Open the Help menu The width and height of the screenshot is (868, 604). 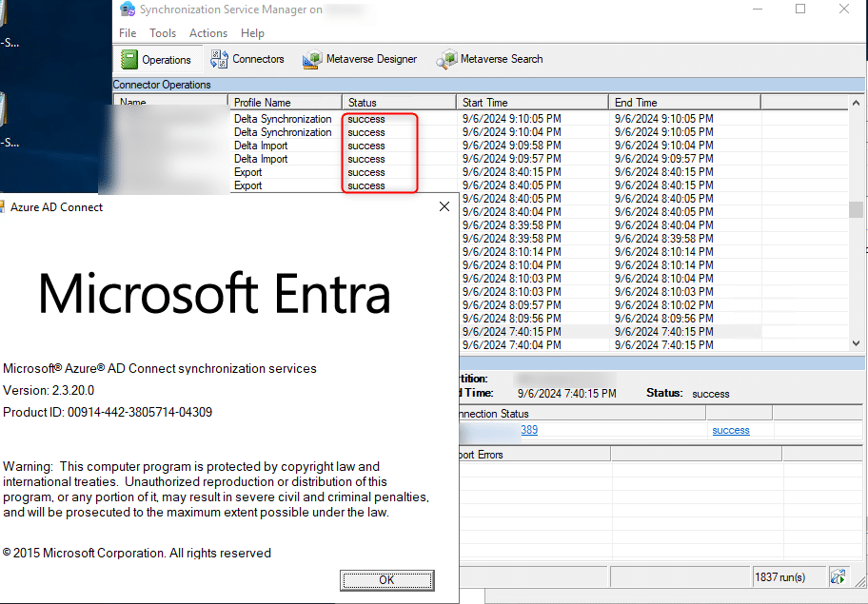point(252,33)
